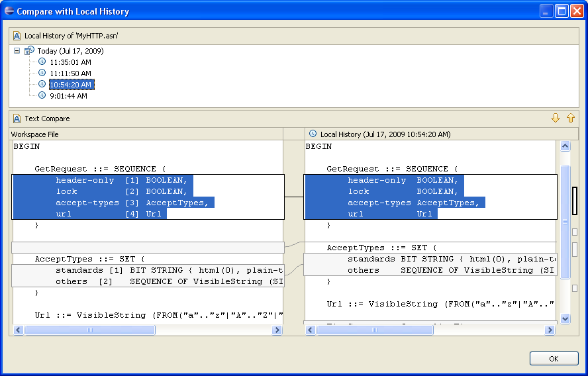588x376 pixels.
Task: Click the right pane horizontal scrollbar left arrow
Action: (x=310, y=330)
